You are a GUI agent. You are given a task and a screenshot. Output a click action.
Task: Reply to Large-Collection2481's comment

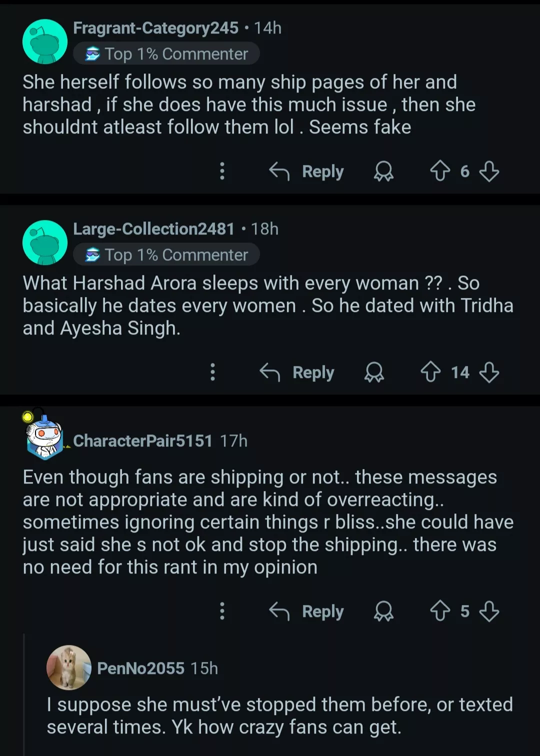(x=297, y=372)
